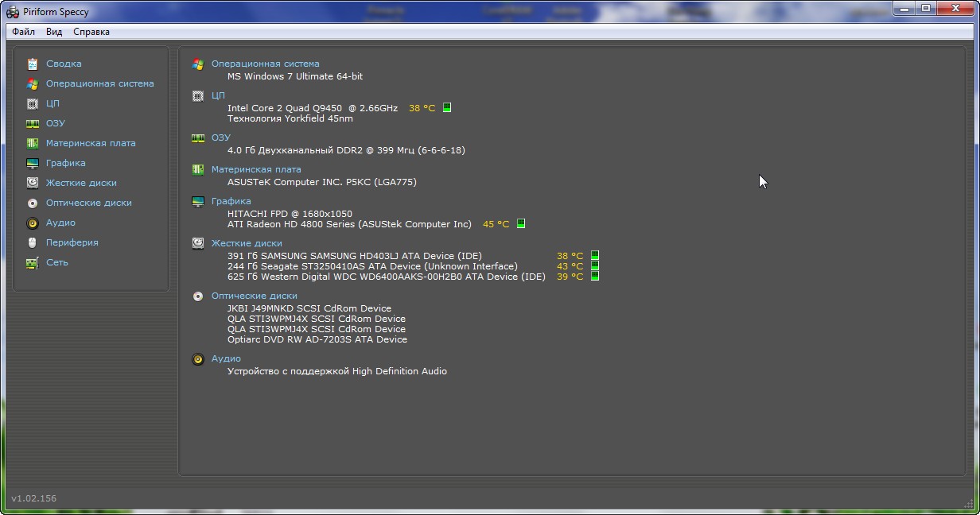Image resolution: width=980 pixels, height=515 pixels.
Task: Click optical disc icon in summary panel
Action: (x=198, y=296)
